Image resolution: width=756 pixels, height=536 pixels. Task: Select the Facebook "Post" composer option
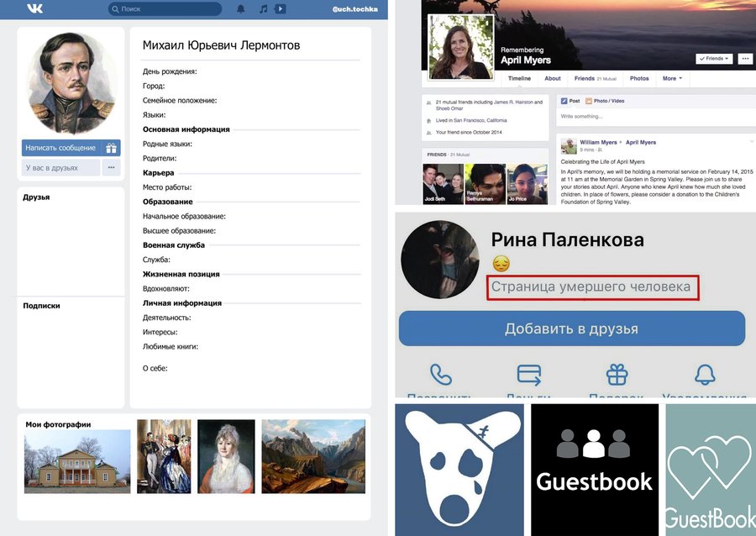coord(570,101)
